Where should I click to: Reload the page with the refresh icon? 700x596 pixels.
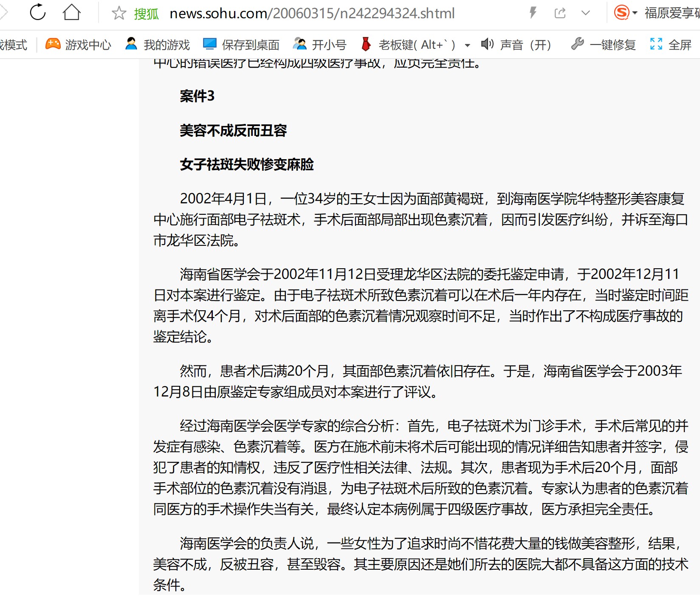[x=38, y=12]
